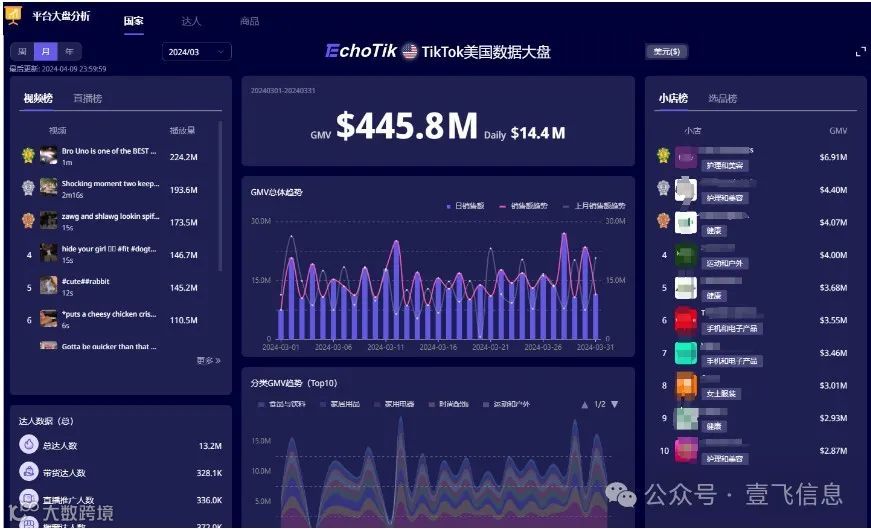This screenshot has width=871, height=529.
Task: Click the silver medal beside Shocking moment video
Action: (28, 188)
